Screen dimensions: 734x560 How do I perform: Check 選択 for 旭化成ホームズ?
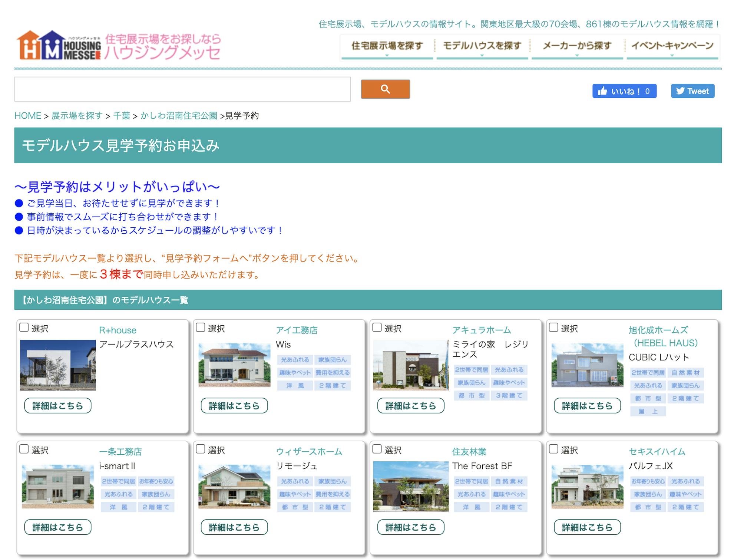point(553,327)
